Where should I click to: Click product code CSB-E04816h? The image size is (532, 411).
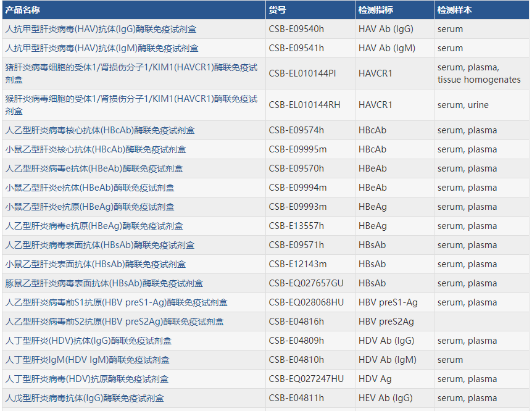coord(296,322)
